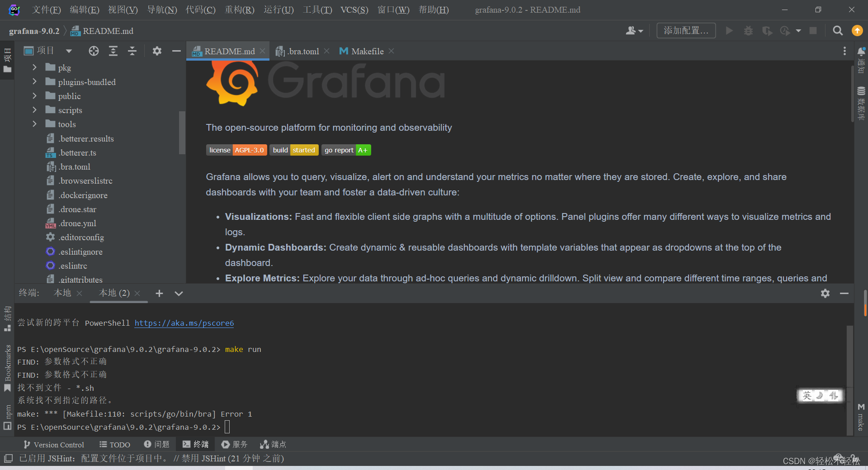Open the Notifications bell sidebar

[x=861, y=60]
